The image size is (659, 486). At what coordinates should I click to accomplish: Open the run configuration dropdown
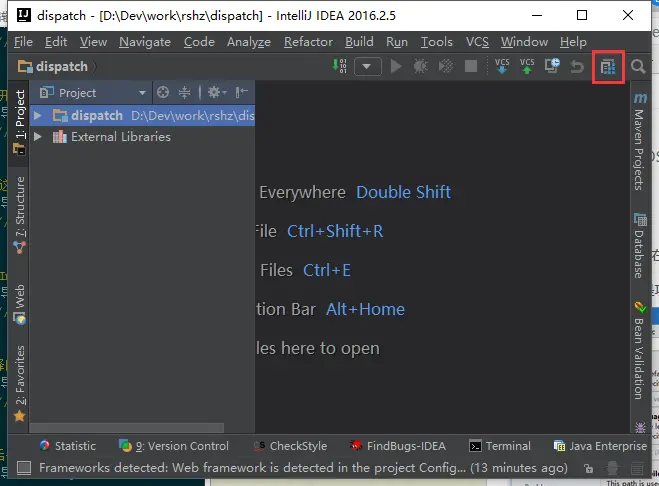point(367,66)
